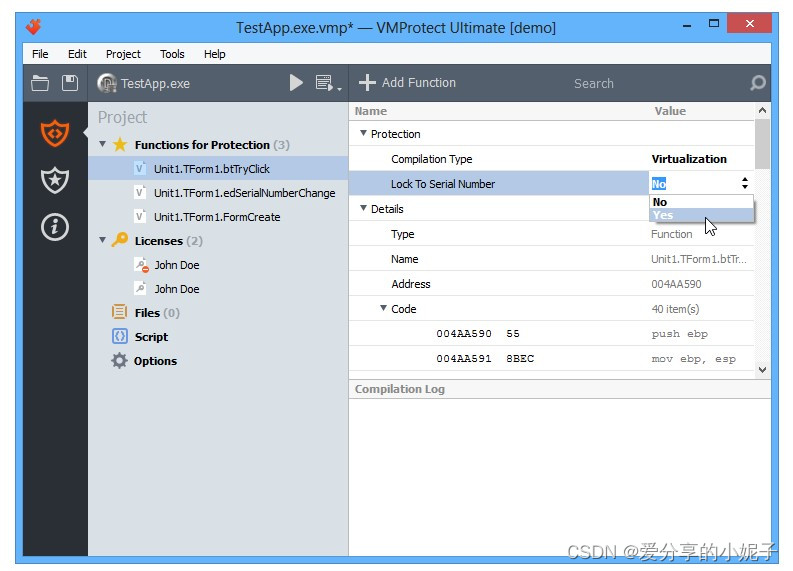The image size is (793, 571).
Task: Open the Tools menu
Action: tap(172, 54)
